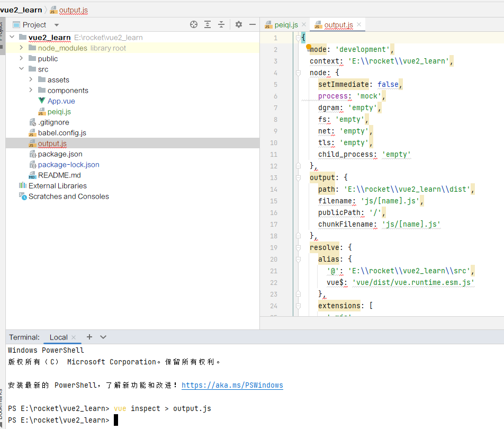Fold the alias block on line 20
The image size is (504, 429).
coord(298,259)
